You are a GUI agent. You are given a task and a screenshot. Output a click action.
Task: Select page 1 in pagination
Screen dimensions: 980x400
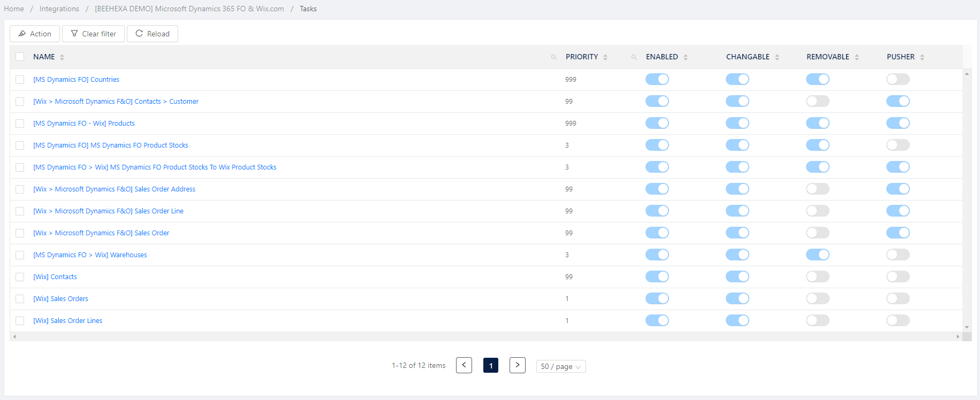click(x=491, y=365)
